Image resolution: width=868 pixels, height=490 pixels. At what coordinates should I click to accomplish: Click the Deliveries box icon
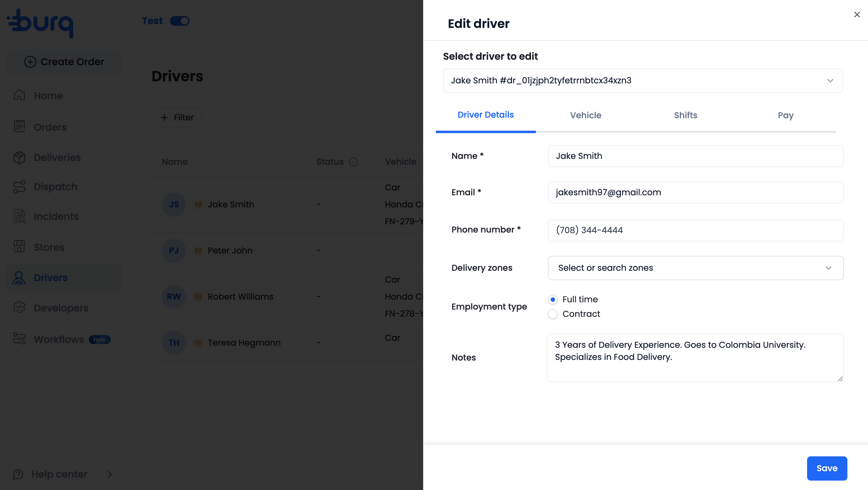coord(19,157)
